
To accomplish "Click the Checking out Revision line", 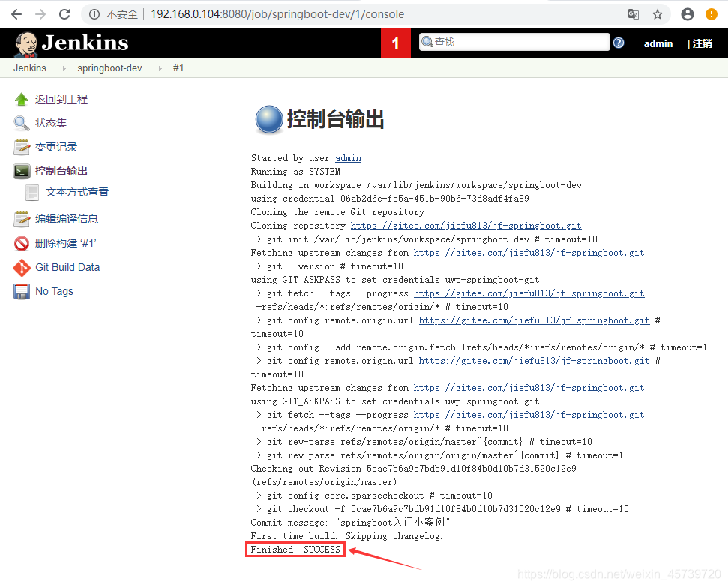I will click(x=413, y=469).
